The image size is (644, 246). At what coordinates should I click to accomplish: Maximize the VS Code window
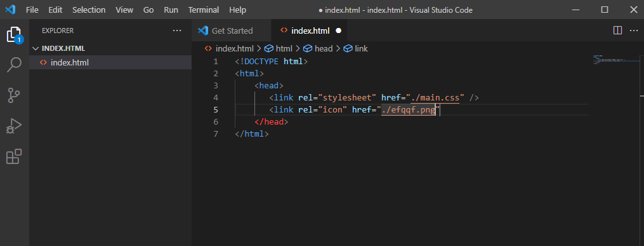point(605,10)
